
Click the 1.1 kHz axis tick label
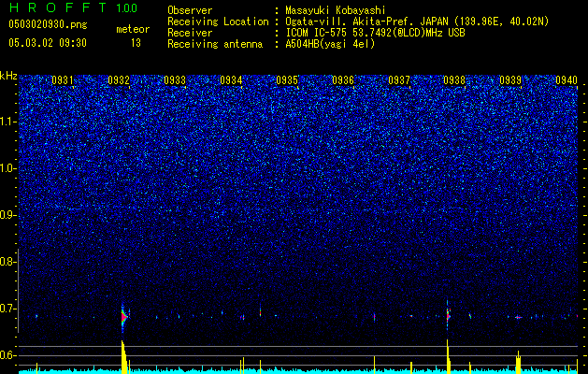point(8,122)
